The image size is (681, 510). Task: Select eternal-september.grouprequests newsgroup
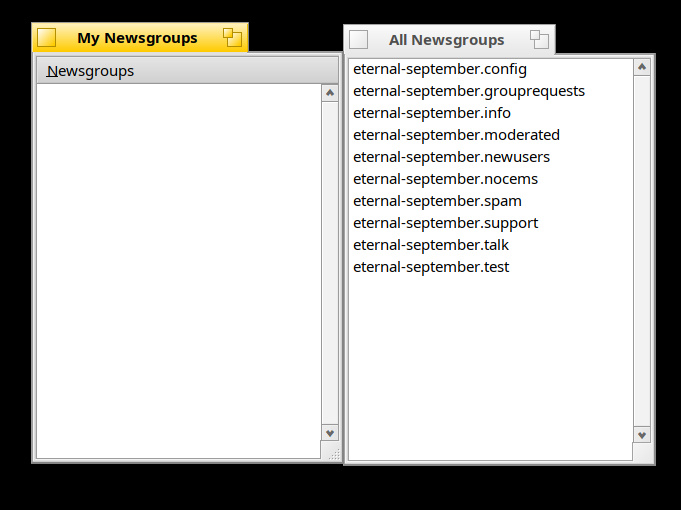[469, 91]
